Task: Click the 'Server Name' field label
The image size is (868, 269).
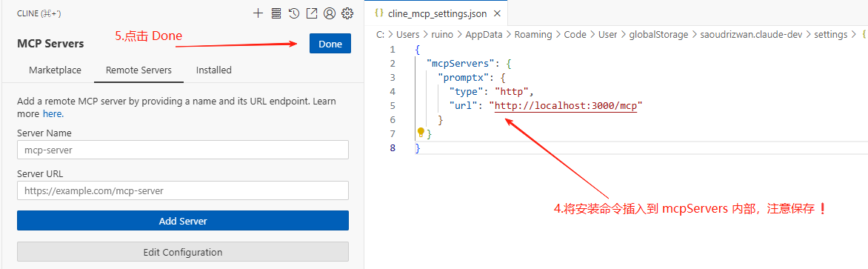Action: (44, 133)
